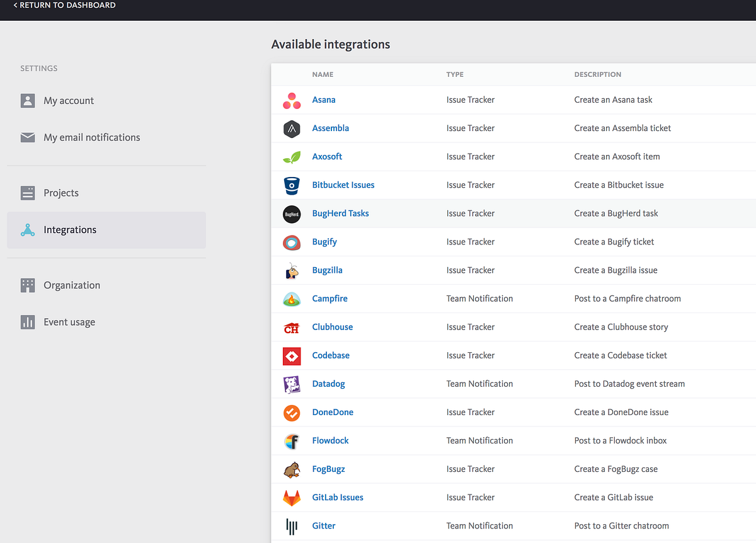Click the Integrations sidebar icon
The height and width of the screenshot is (543, 756).
(28, 231)
